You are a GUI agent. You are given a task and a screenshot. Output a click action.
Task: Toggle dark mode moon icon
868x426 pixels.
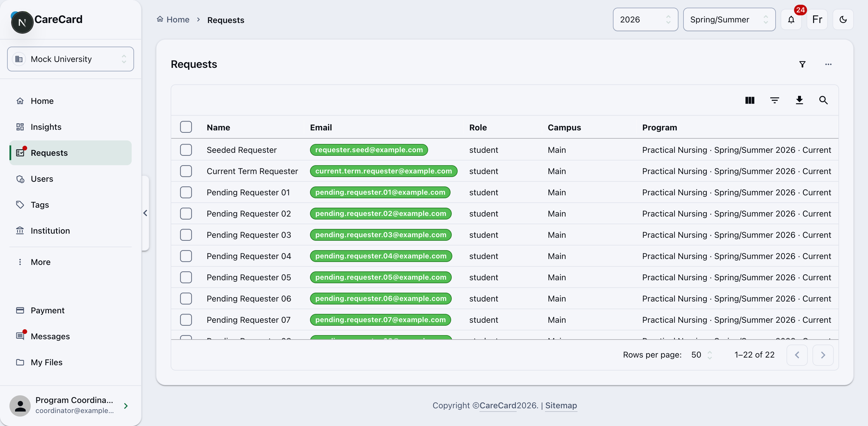pyautogui.click(x=843, y=19)
